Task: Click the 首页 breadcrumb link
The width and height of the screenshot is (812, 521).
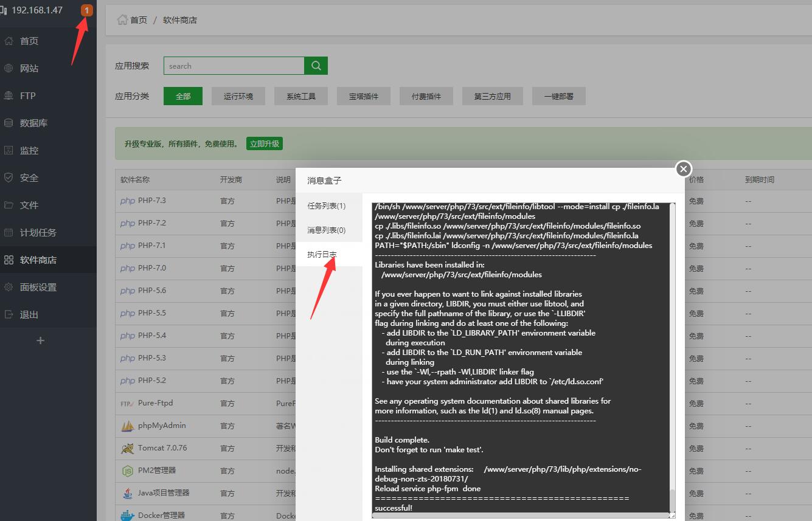Action: (139, 20)
